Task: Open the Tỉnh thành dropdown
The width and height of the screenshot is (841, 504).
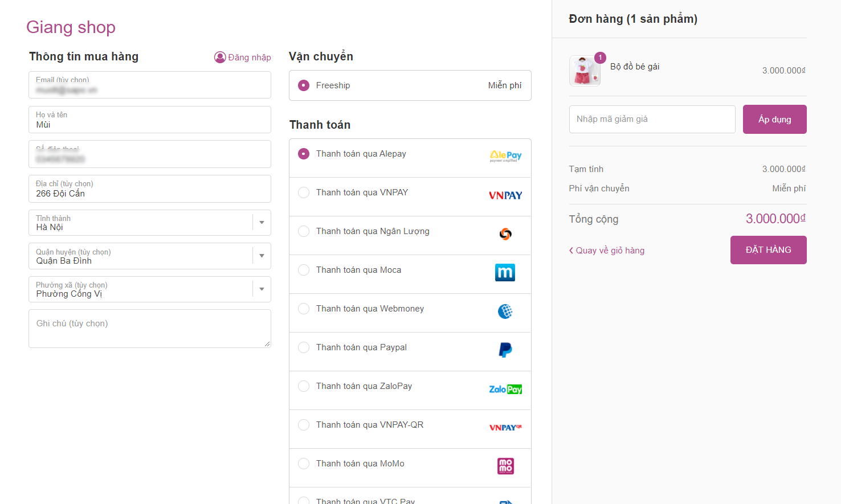Action: pos(262,223)
